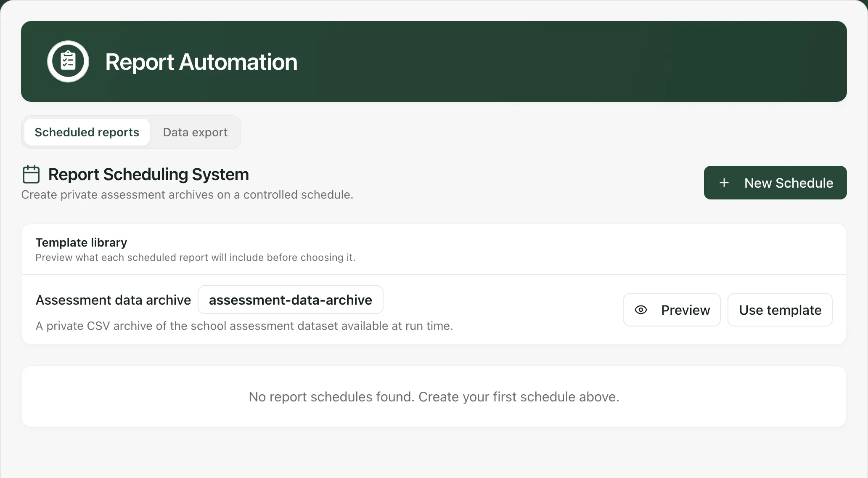Click the Template library heading

point(81,242)
